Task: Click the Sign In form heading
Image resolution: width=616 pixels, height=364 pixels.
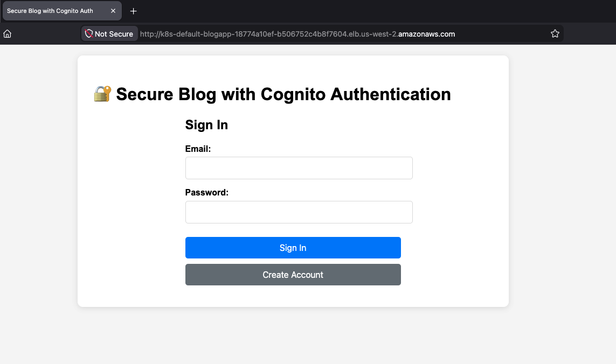Action: pos(206,125)
